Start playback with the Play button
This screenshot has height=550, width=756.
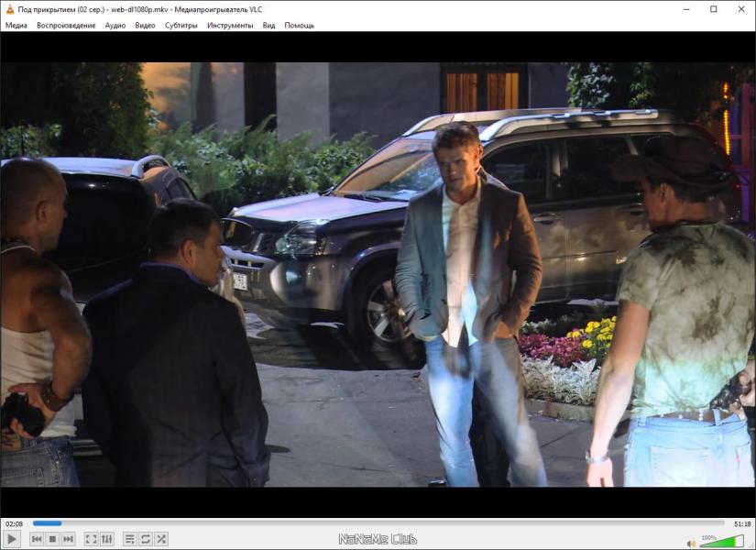coord(12,539)
